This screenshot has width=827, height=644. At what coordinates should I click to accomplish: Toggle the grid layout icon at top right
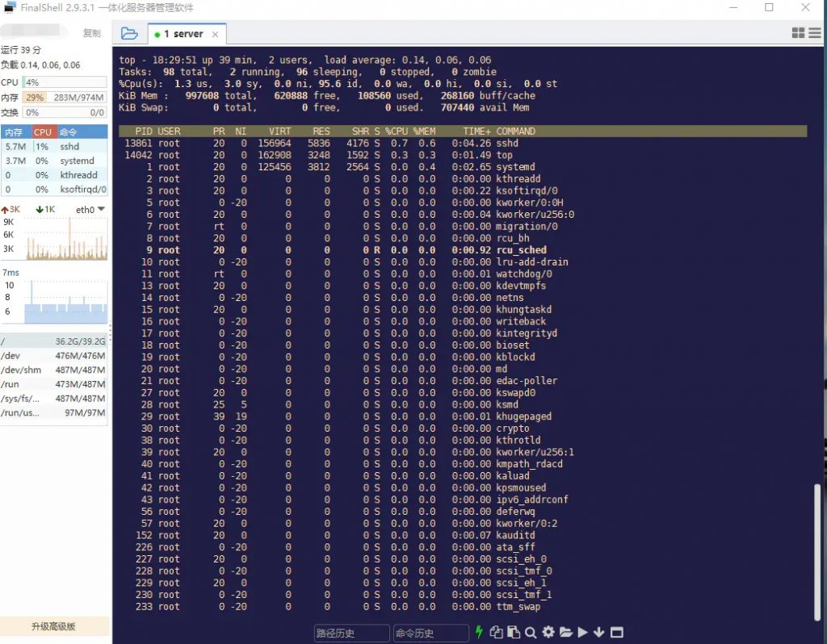tap(798, 32)
